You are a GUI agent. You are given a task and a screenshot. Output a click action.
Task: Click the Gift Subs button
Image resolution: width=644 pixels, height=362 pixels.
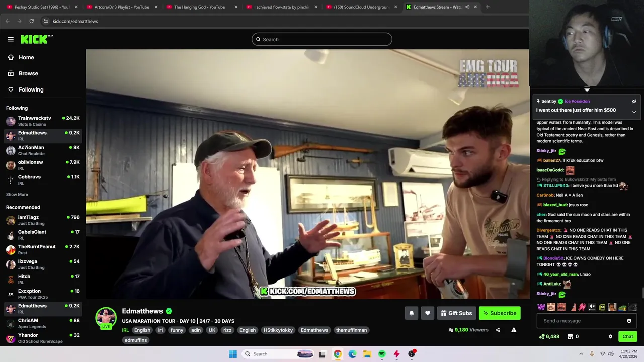point(456,313)
